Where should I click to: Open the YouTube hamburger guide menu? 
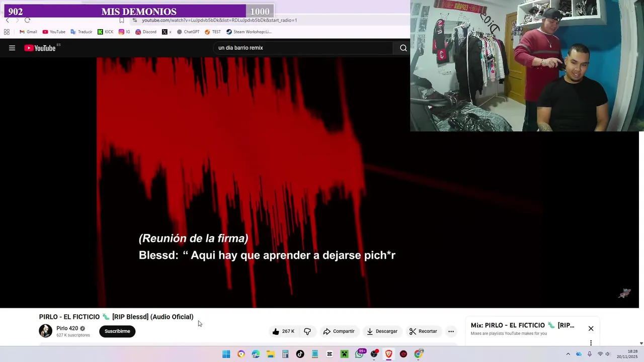pos(12,48)
